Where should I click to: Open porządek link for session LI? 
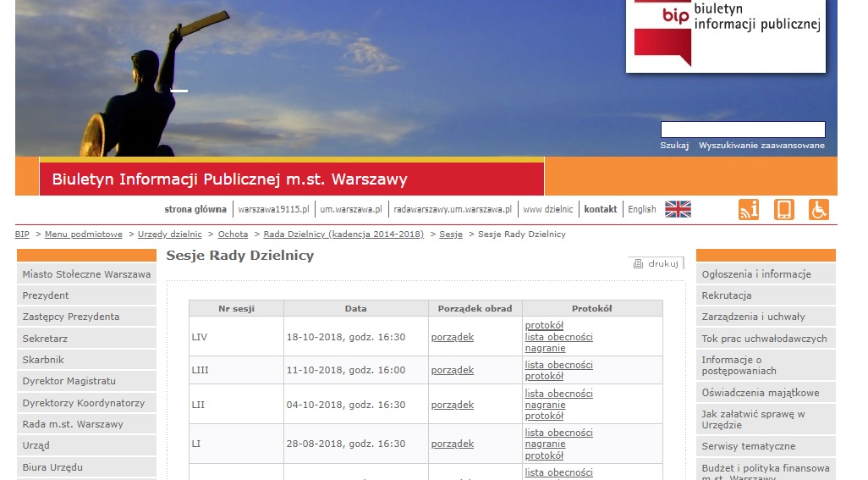[x=453, y=444]
